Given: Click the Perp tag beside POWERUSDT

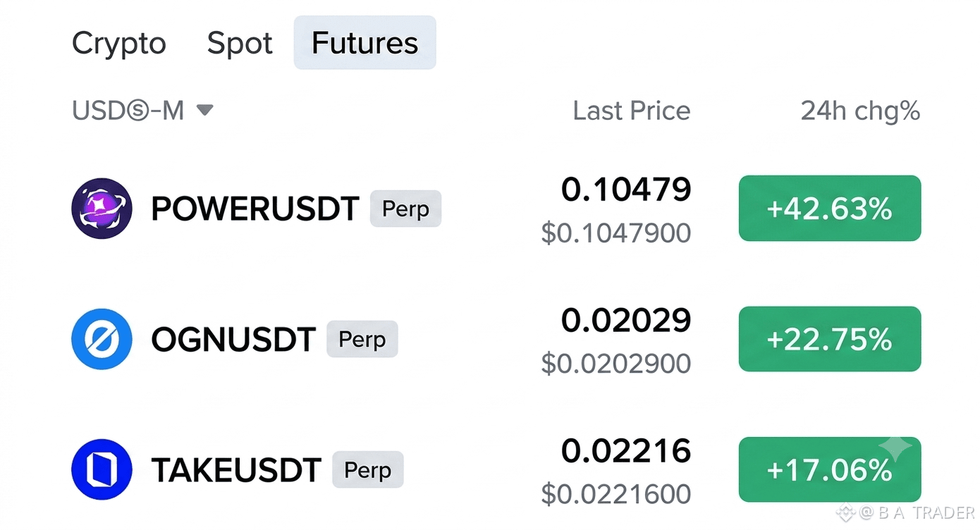Looking at the screenshot, I should point(405,209).
